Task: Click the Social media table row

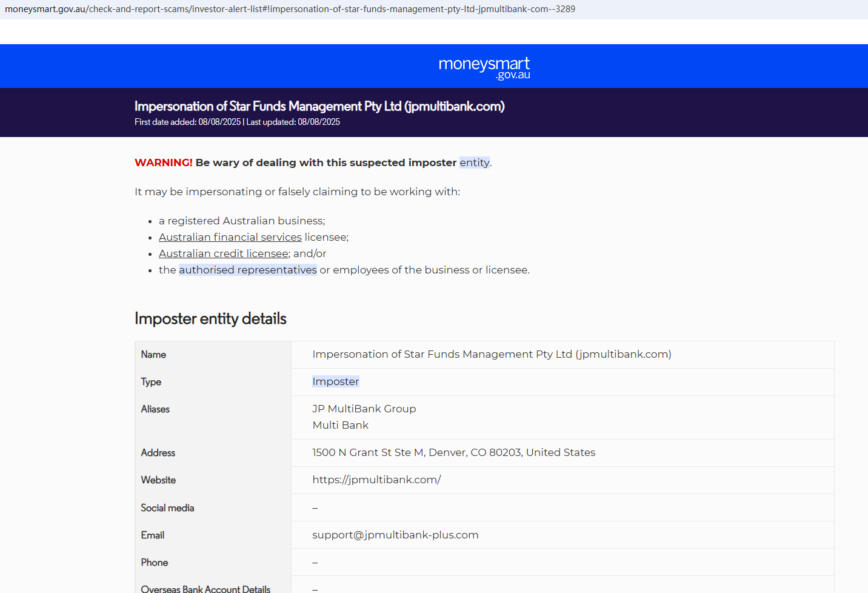Action: pos(167,508)
